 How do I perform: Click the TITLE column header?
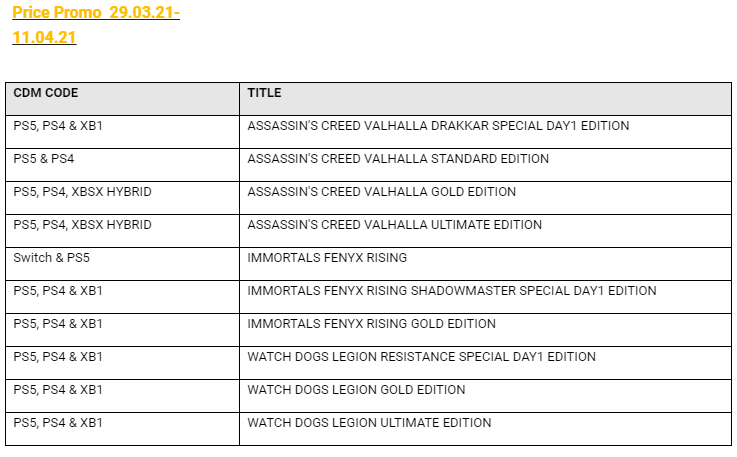pyautogui.click(x=264, y=93)
